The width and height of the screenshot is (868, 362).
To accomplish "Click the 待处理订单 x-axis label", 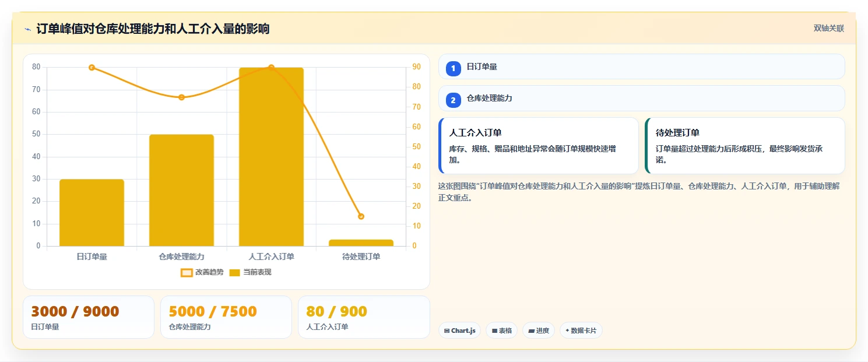I will point(361,256).
